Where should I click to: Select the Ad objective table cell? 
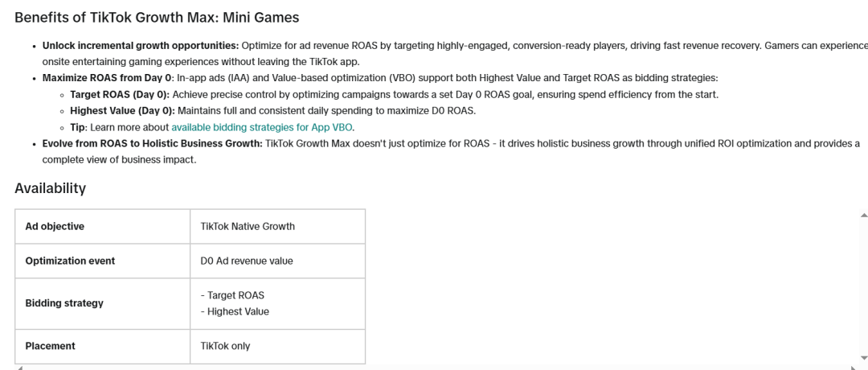pos(102,226)
